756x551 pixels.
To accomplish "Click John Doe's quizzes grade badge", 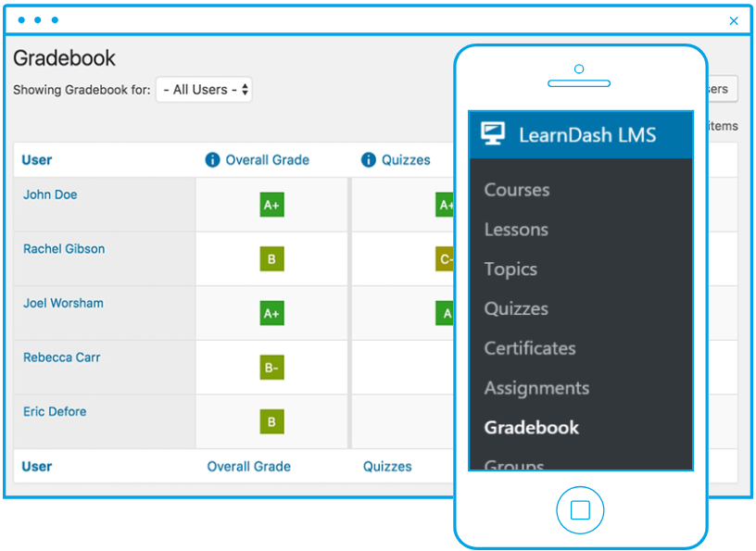I will tap(445, 205).
